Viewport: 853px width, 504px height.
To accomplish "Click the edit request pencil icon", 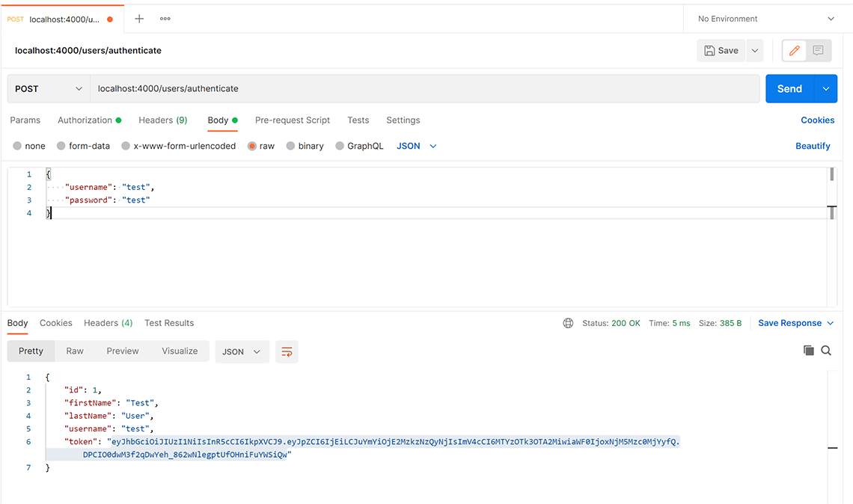I will point(793,50).
